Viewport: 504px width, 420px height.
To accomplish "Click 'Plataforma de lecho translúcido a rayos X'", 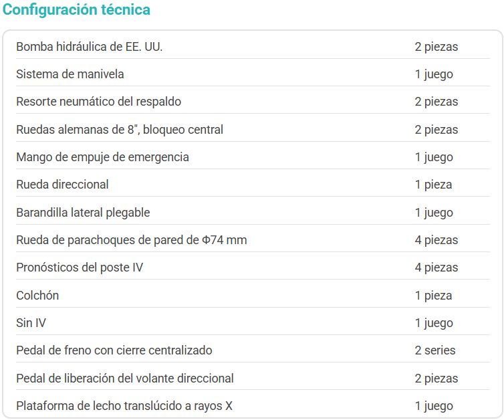I will [124, 406].
